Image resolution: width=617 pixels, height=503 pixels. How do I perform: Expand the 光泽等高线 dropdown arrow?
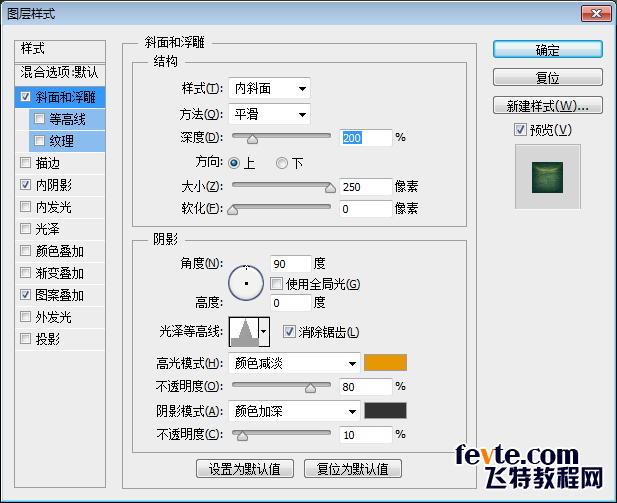coord(264,332)
